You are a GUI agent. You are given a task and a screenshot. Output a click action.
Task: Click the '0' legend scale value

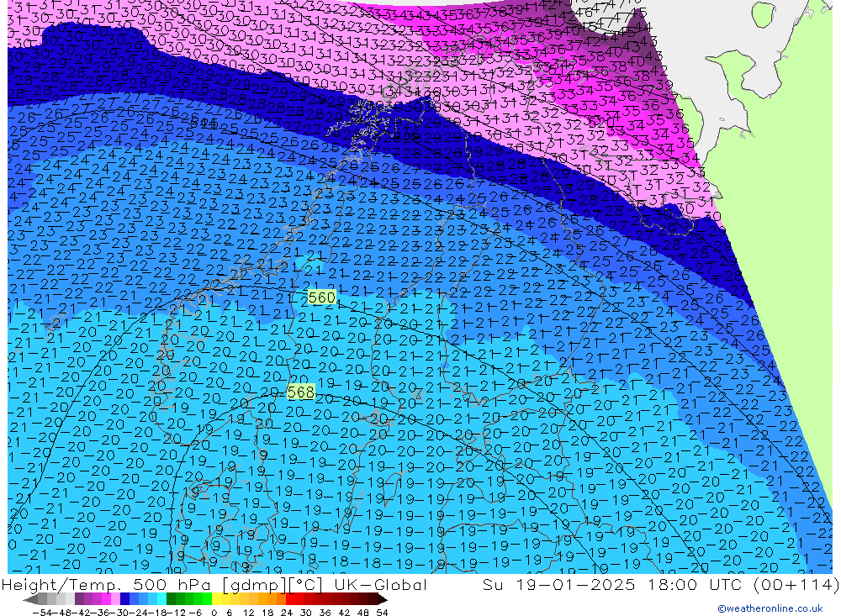pos(214,613)
